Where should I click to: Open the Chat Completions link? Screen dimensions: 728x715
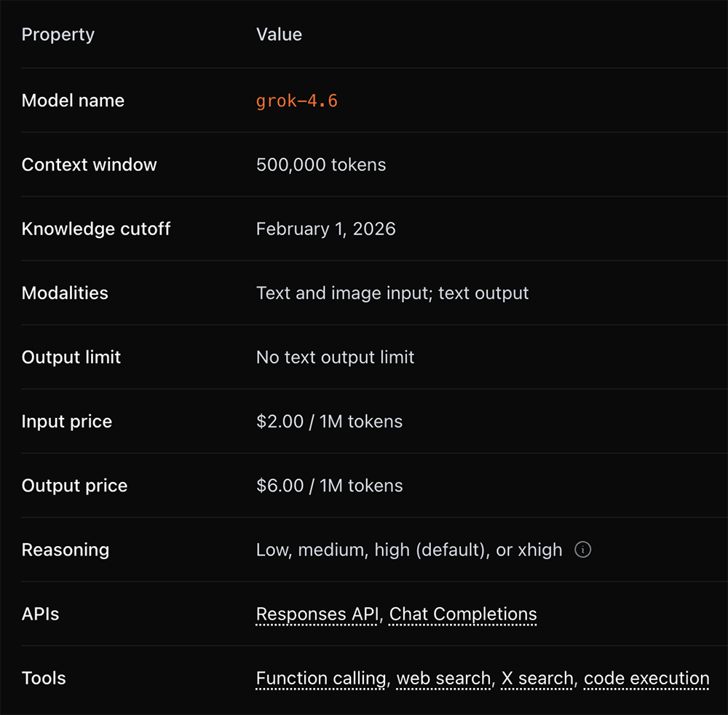463,615
